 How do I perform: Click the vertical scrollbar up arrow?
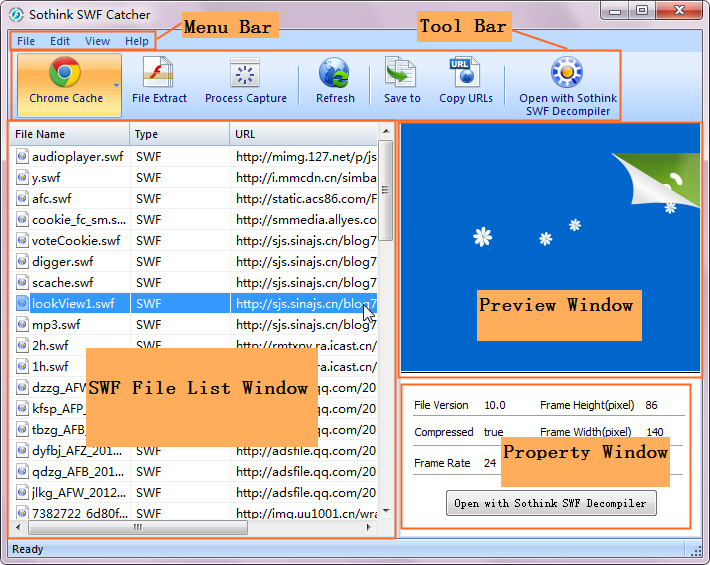pos(386,131)
